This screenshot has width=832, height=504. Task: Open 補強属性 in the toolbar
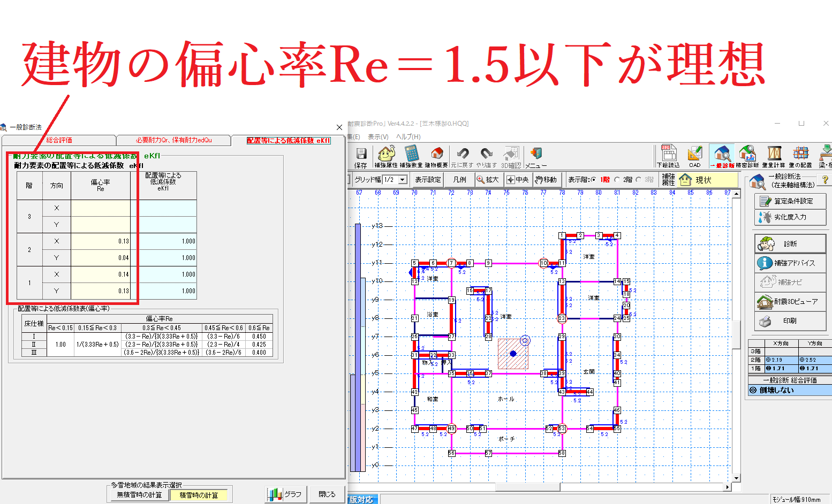[385, 157]
